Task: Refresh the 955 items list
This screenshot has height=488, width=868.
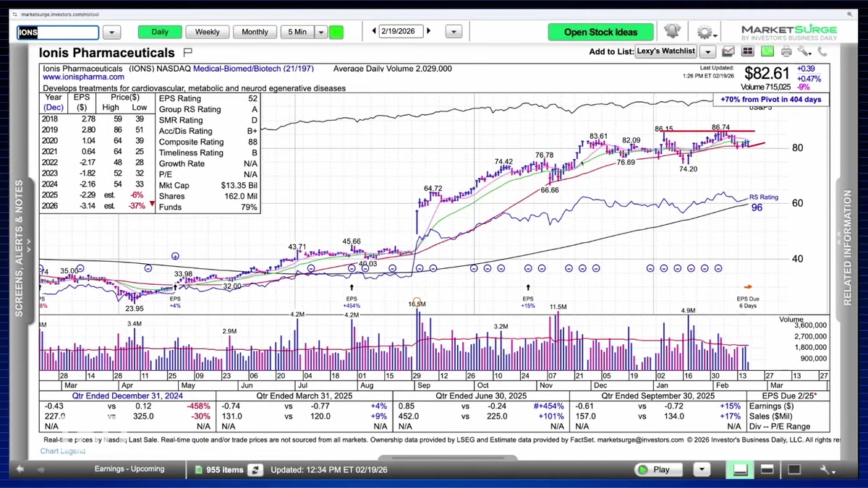Action: [255, 470]
